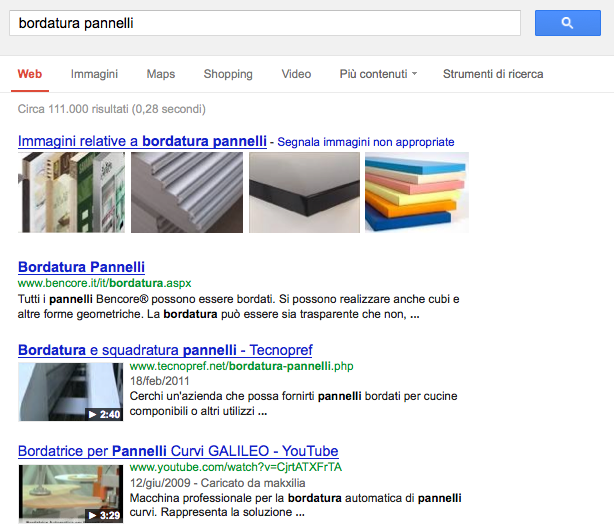Click the 'Macchina professionale per la bordatura' snippet
Viewport: 614px width, 530px height.
[295, 505]
